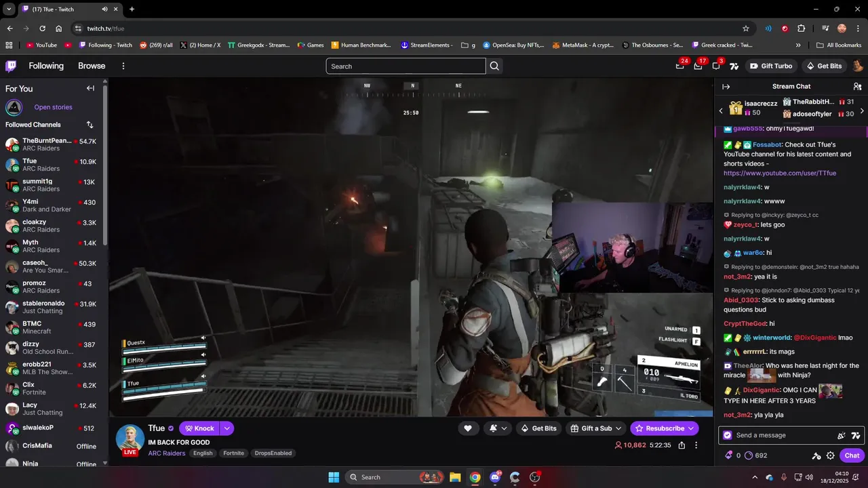This screenshot has width=868, height=488.
Task: Click the top Get Bits button
Action: pyautogui.click(x=824, y=66)
